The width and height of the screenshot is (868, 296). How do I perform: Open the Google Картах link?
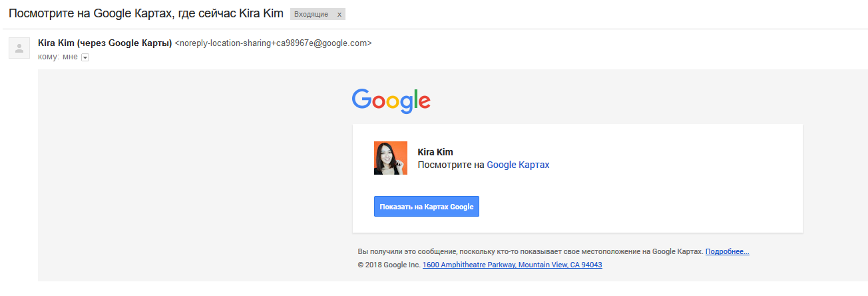click(x=518, y=165)
